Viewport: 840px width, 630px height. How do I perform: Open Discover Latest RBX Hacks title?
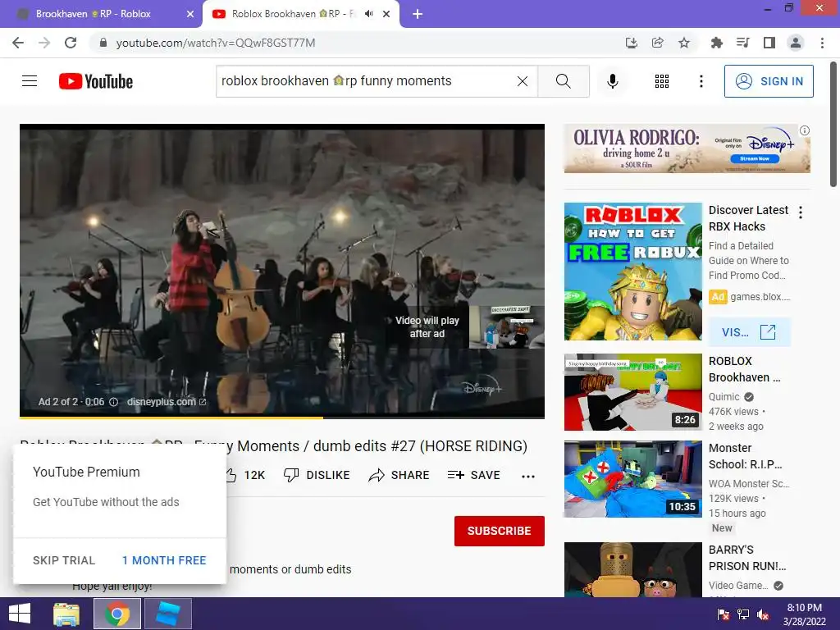tap(748, 218)
